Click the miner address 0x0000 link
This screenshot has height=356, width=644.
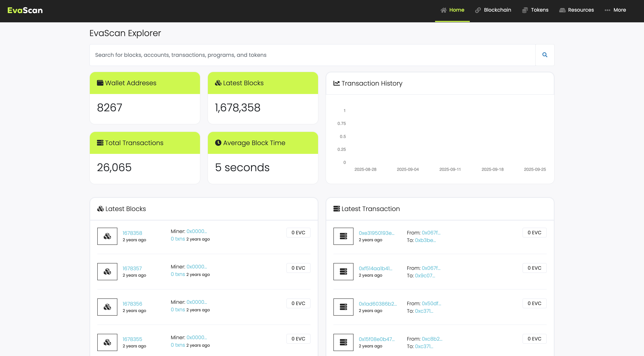tap(196, 231)
